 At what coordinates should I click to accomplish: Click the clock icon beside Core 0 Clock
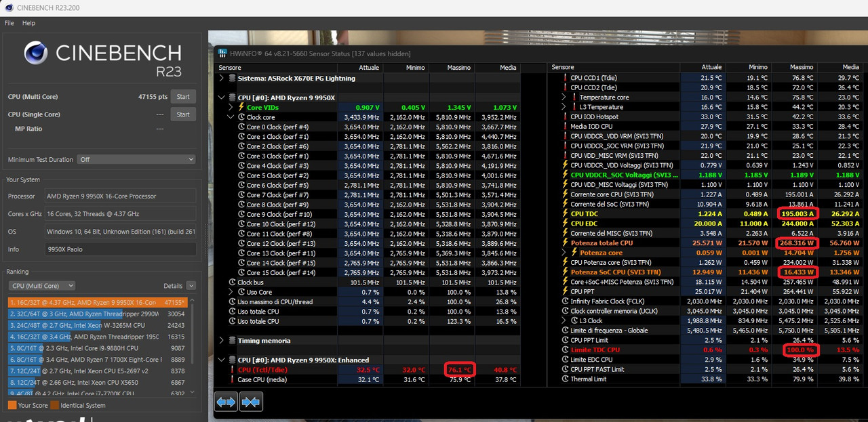(x=241, y=127)
